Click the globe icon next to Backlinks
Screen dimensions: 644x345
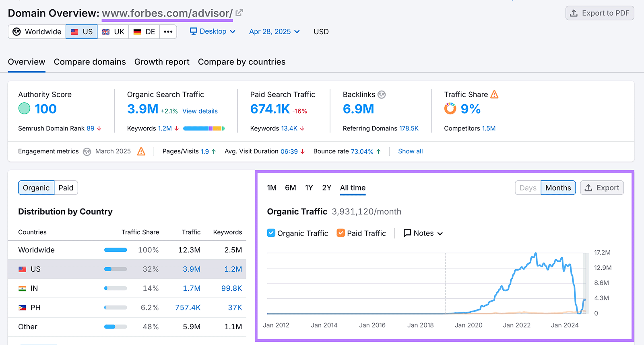382,95
